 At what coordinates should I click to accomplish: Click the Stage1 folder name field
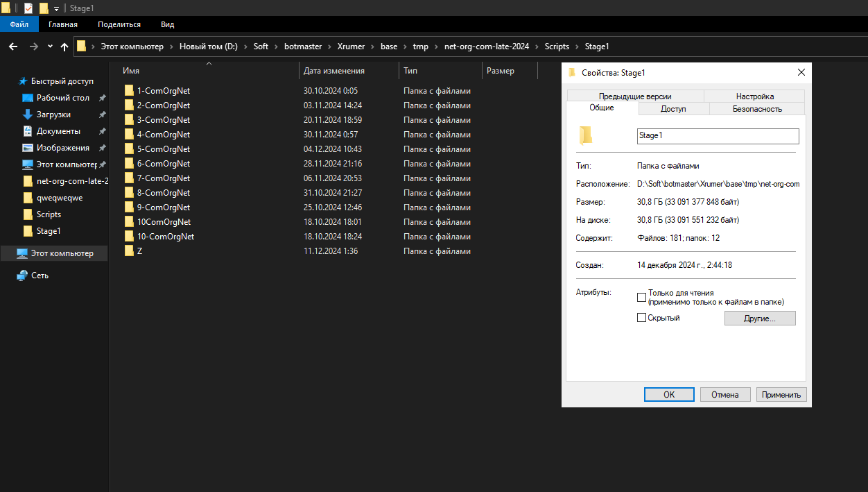[718, 136]
